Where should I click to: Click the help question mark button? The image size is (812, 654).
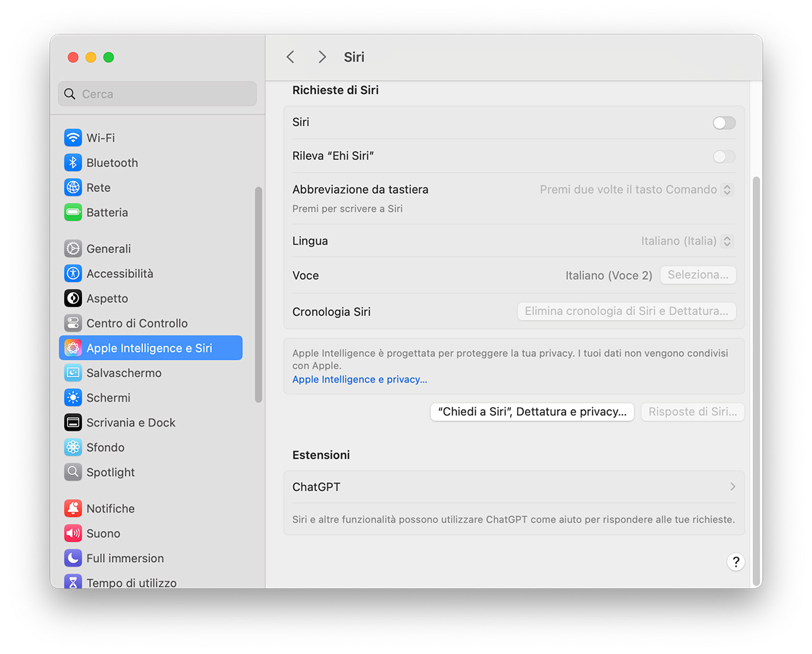click(736, 562)
